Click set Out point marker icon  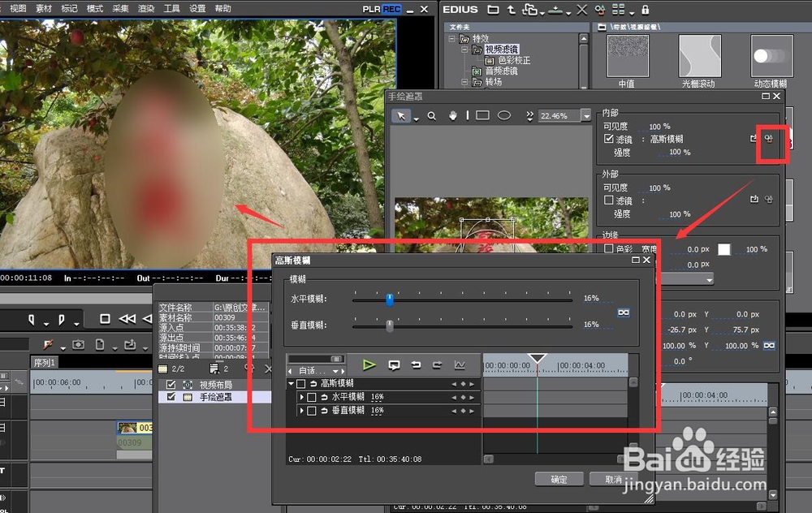click(62, 320)
